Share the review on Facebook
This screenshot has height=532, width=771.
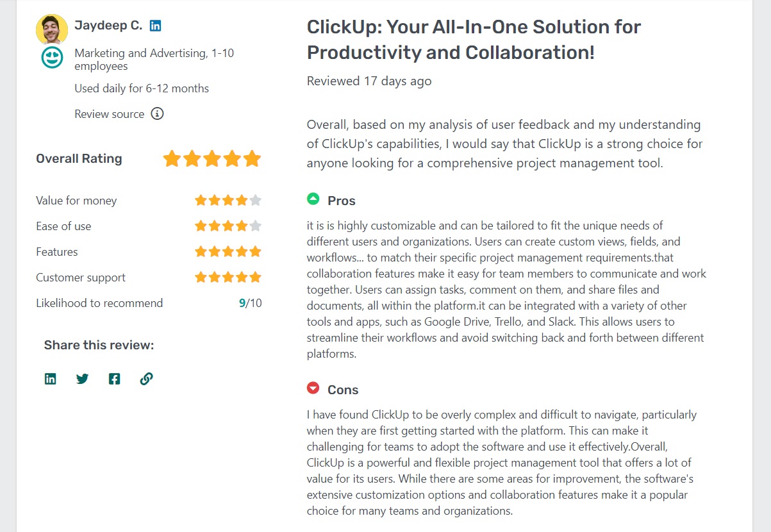coord(114,378)
